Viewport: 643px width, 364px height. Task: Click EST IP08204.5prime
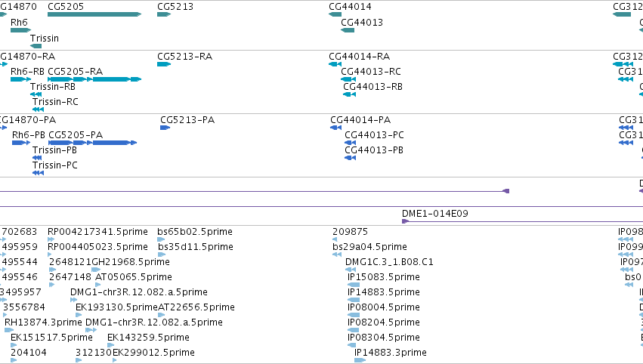(x=384, y=322)
